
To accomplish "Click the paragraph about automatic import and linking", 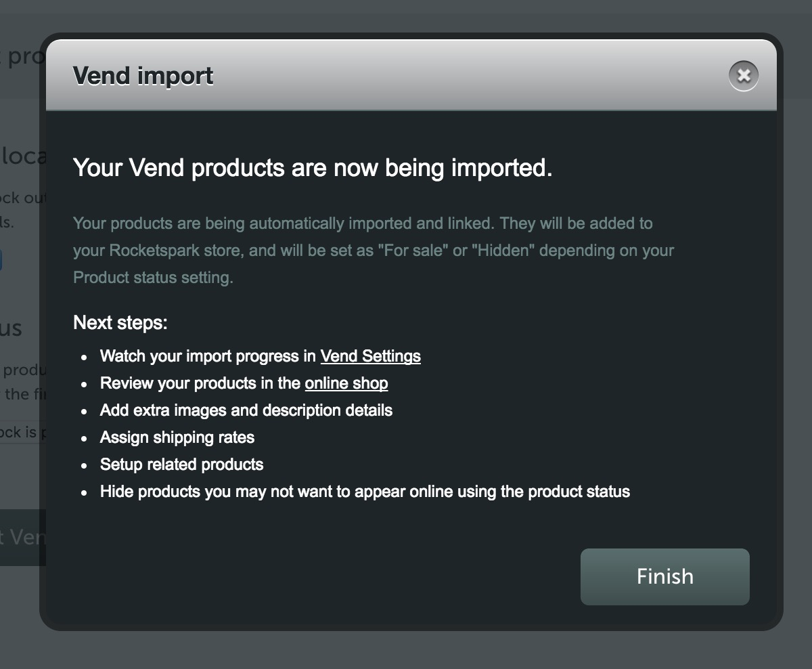I will 374,251.
